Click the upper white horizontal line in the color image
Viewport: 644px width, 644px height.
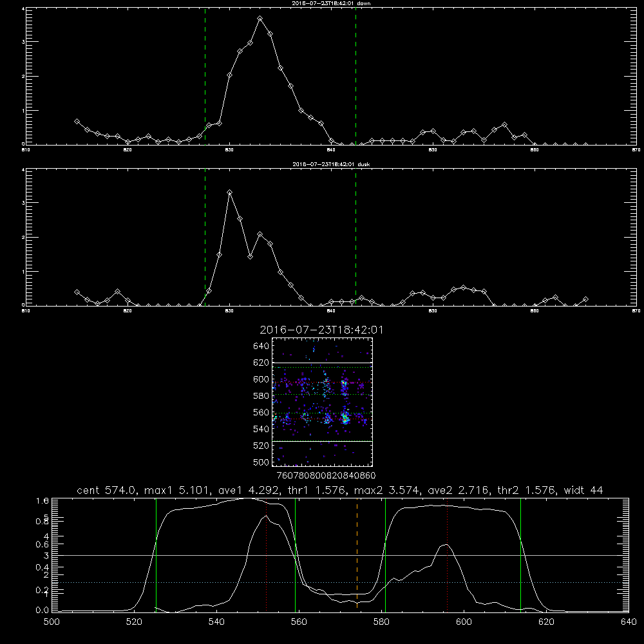click(322, 363)
